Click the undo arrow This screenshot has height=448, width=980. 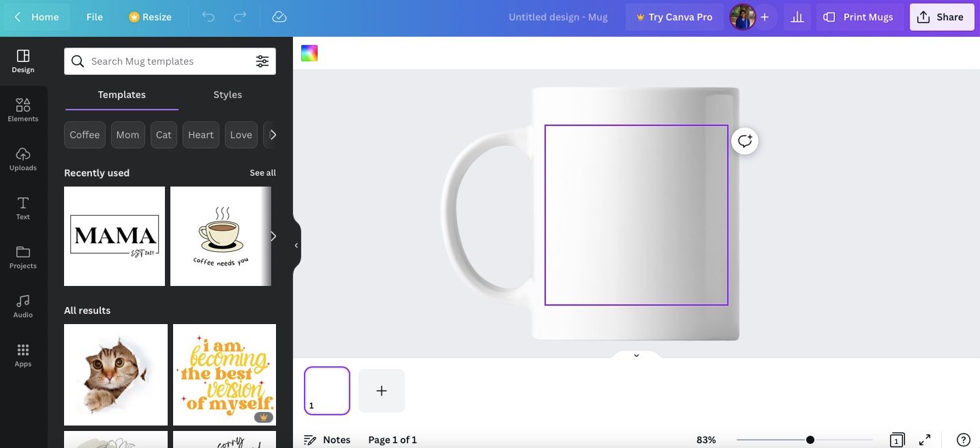coord(209,17)
